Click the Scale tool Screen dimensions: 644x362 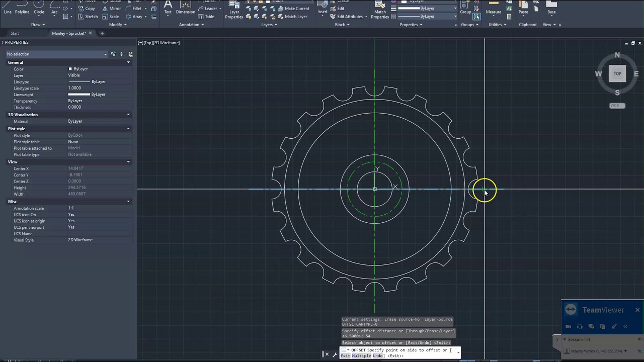(x=110, y=17)
